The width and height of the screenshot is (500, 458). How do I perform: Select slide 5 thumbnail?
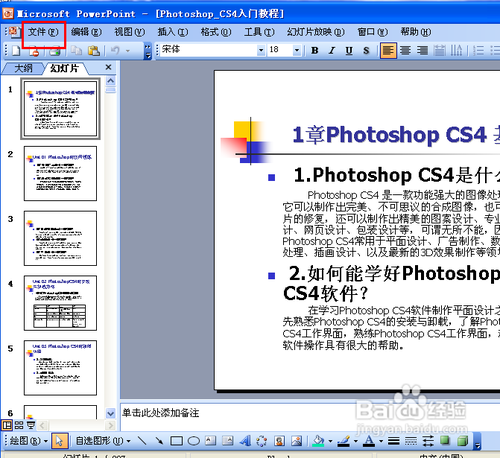pos(60,367)
